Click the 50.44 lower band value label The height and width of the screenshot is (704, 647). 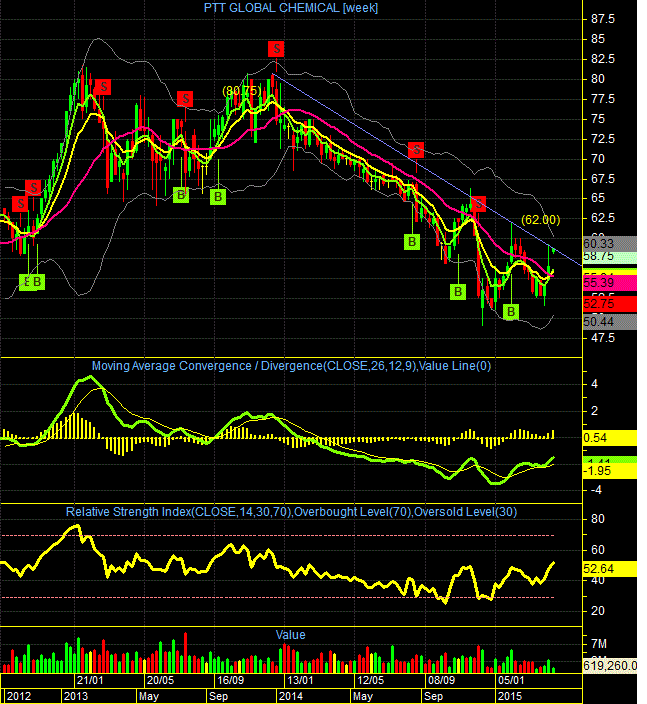(x=610, y=322)
